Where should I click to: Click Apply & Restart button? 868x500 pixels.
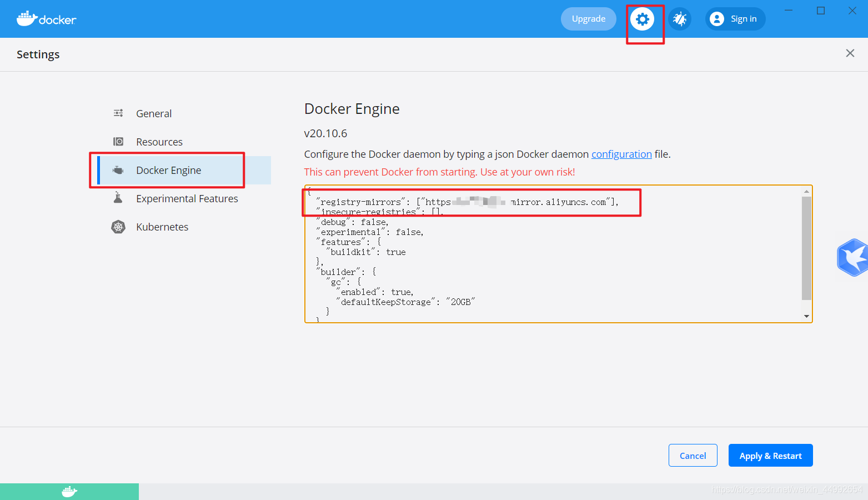(771, 456)
